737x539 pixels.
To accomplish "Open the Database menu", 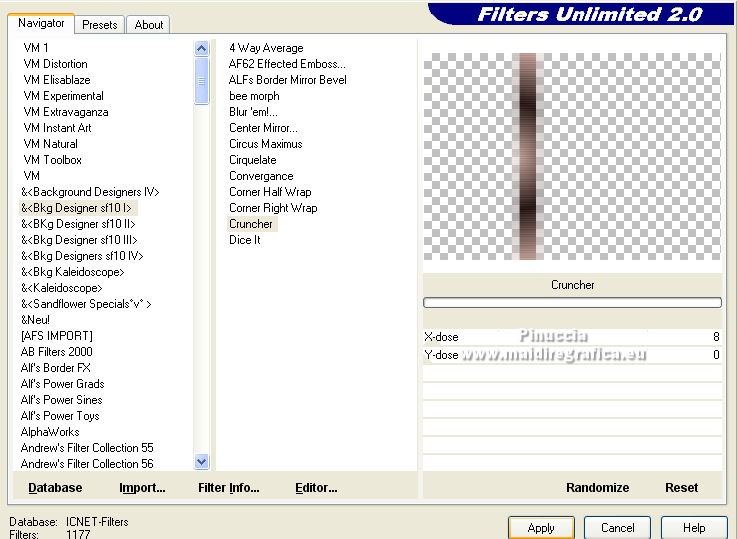I will pyautogui.click(x=55, y=487).
